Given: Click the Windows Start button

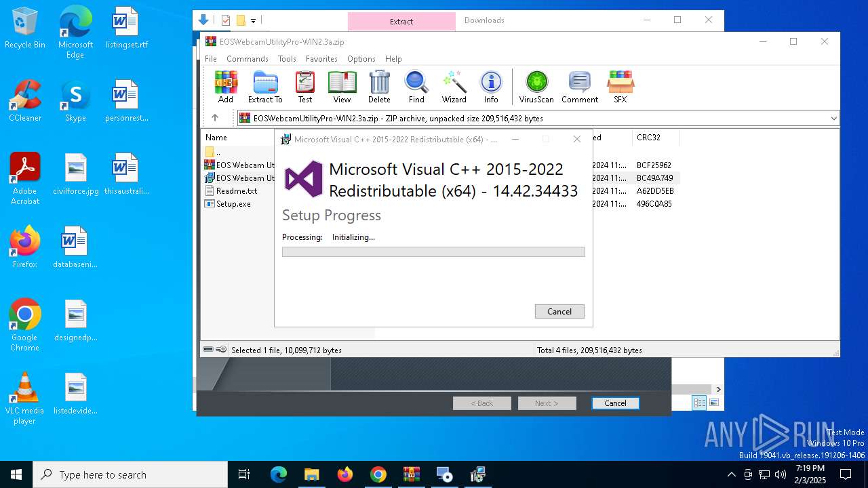Looking at the screenshot, I should click(16, 474).
